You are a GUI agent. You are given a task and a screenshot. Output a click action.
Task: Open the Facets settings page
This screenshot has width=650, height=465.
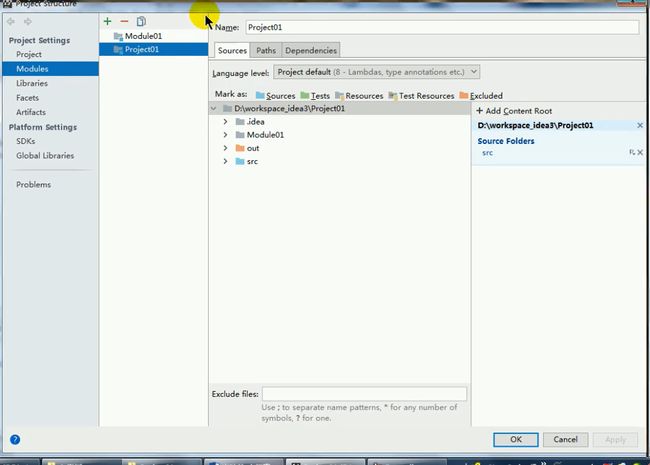point(27,98)
